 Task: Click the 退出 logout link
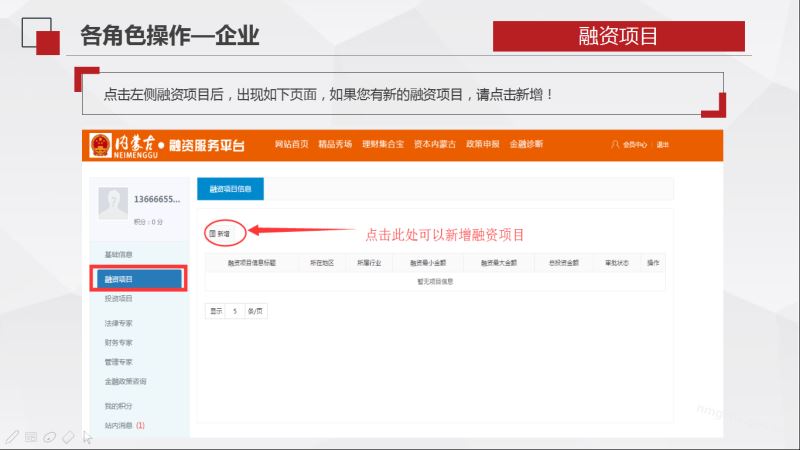point(663,145)
